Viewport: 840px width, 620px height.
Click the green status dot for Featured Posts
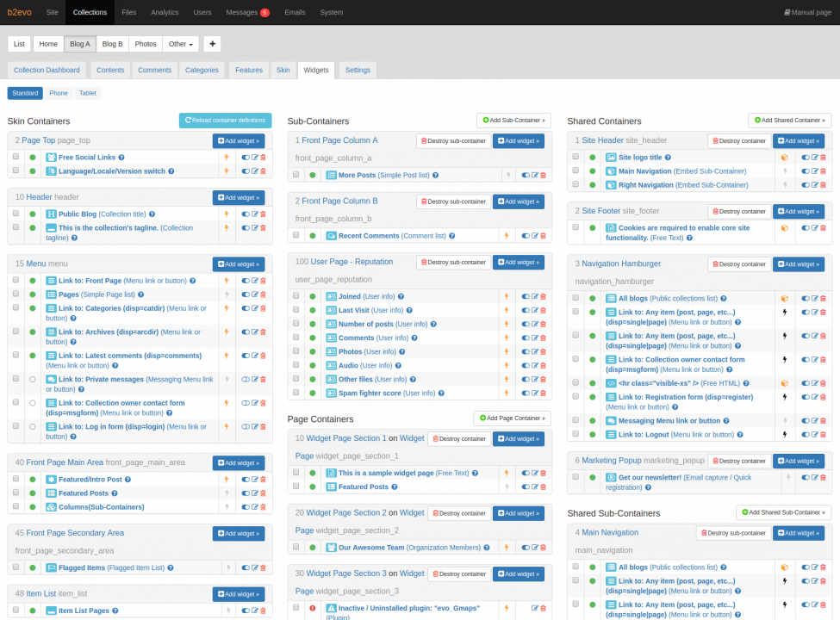[x=33, y=492]
